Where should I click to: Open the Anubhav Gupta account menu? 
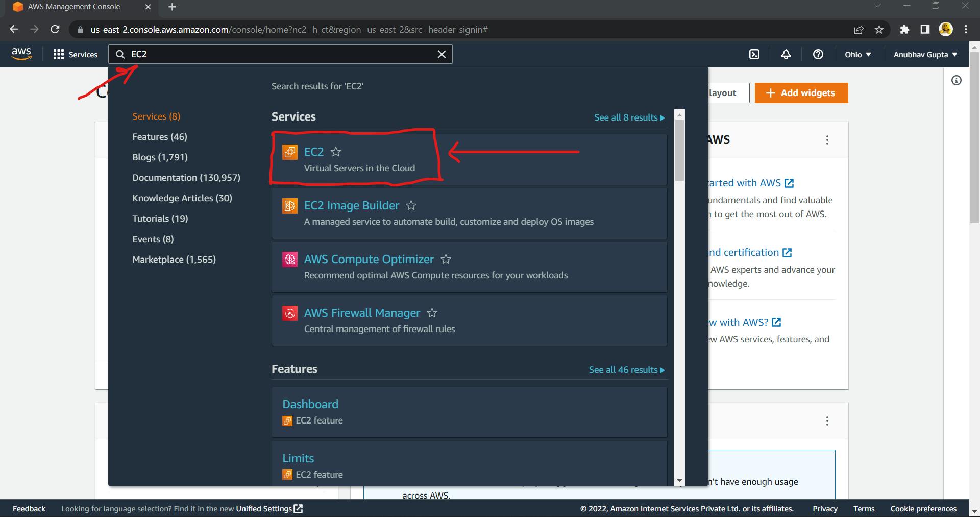click(x=925, y=54)
